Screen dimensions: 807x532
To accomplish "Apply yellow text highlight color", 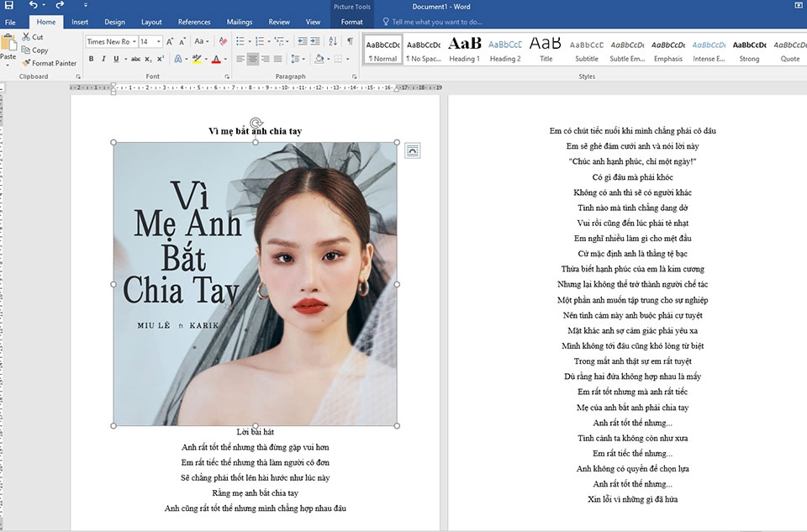I will [x=197, y=59].
